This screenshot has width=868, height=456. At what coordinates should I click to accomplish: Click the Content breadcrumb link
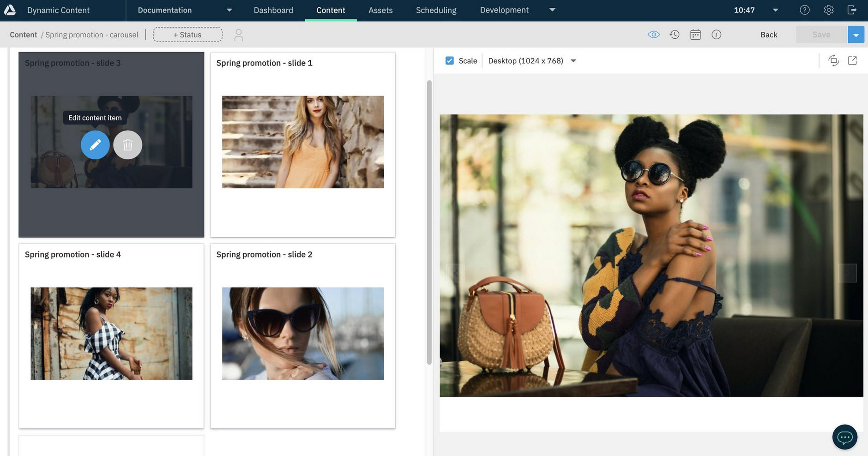click(24, 35)
